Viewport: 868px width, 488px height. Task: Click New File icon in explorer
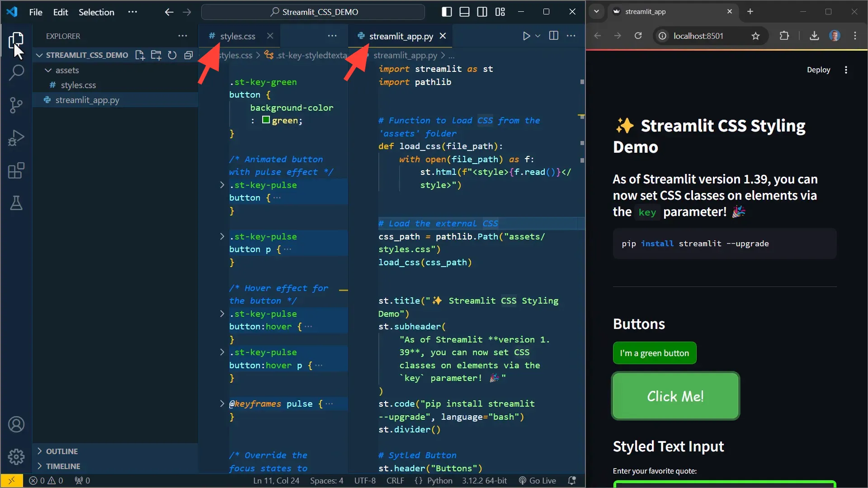pyautogui.click(x=140, y=55)
